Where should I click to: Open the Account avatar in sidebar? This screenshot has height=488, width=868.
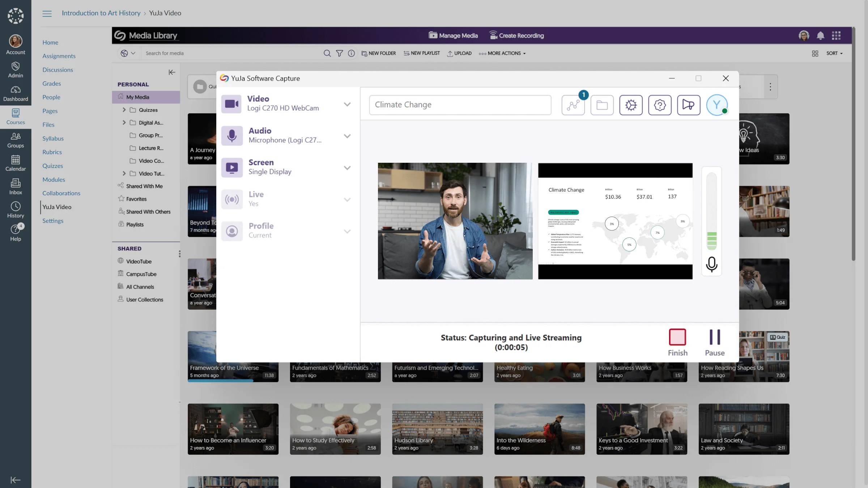coord(16,41)
